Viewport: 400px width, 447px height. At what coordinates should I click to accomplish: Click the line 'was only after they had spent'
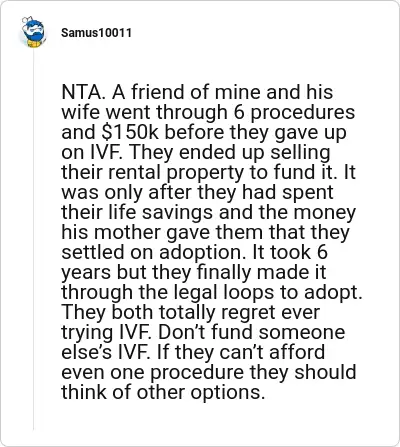tap(197, 193)
